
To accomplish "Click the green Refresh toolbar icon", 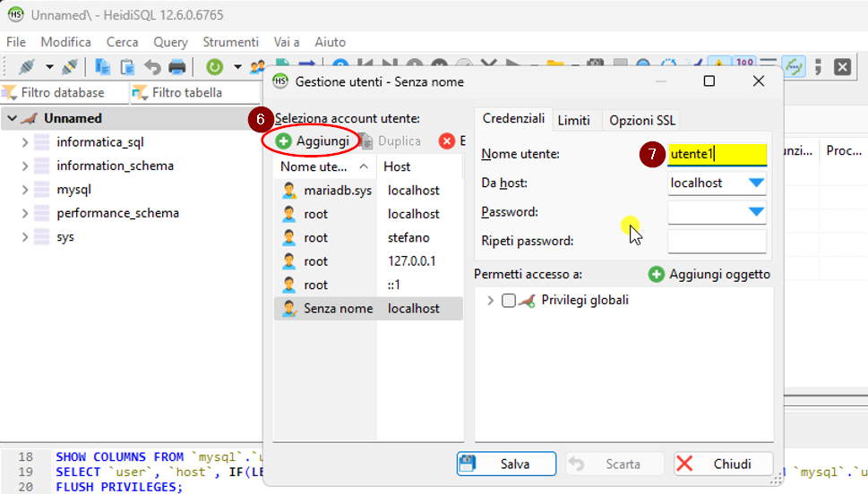I will click(214, 67).
